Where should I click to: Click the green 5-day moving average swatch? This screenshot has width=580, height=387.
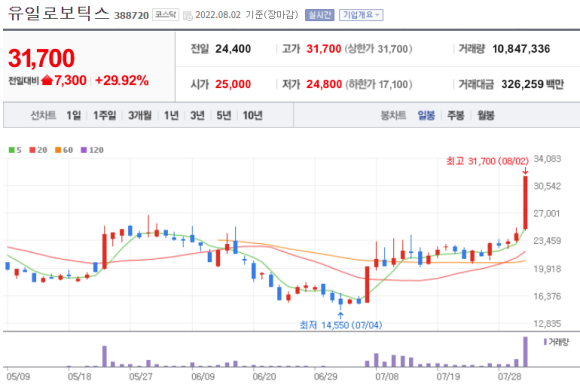tap(11, 150)
